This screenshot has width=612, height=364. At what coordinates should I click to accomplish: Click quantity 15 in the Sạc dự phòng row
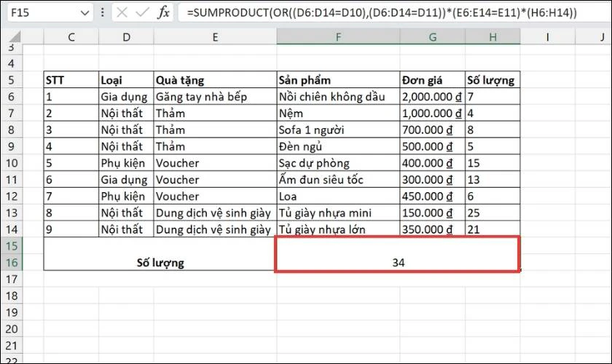pyautogui.click(x=493, y=163)
